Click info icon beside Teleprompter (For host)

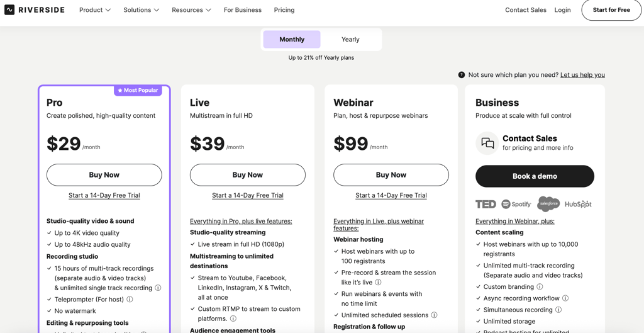point(130,300)
